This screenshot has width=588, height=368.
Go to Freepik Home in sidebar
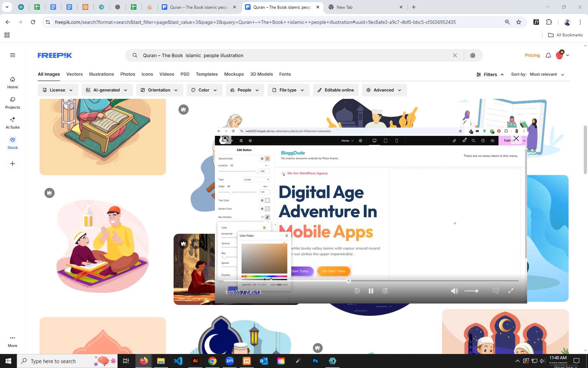(x=13, y=83)
